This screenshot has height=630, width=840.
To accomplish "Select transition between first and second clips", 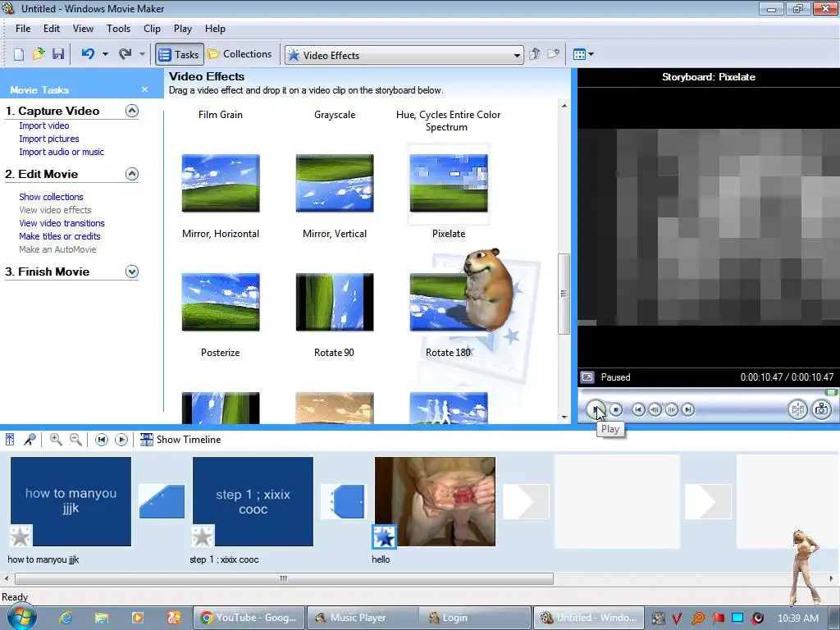I will [162, 501].
